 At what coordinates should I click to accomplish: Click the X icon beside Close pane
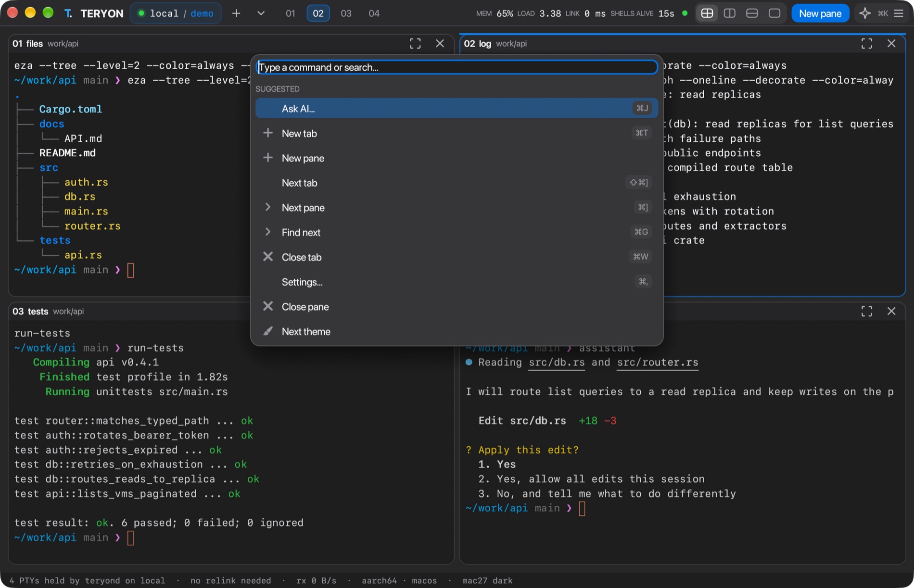click(268, 306)
